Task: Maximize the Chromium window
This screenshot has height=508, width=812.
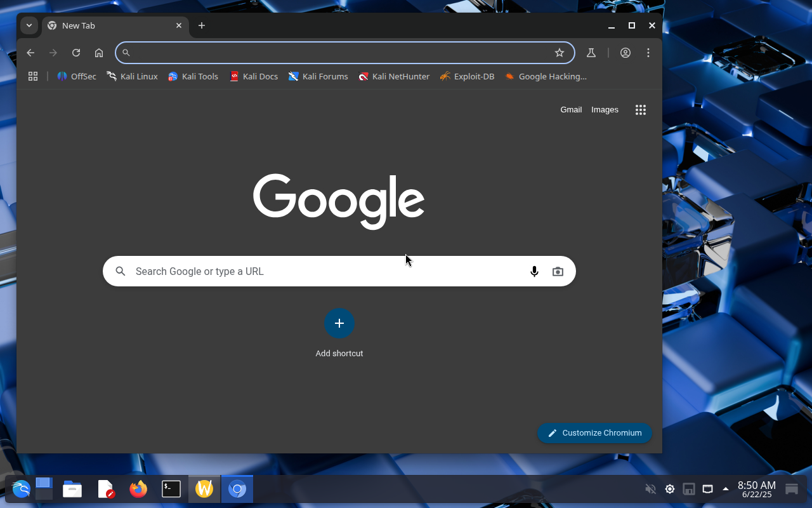Action: (x=632, y=25)
